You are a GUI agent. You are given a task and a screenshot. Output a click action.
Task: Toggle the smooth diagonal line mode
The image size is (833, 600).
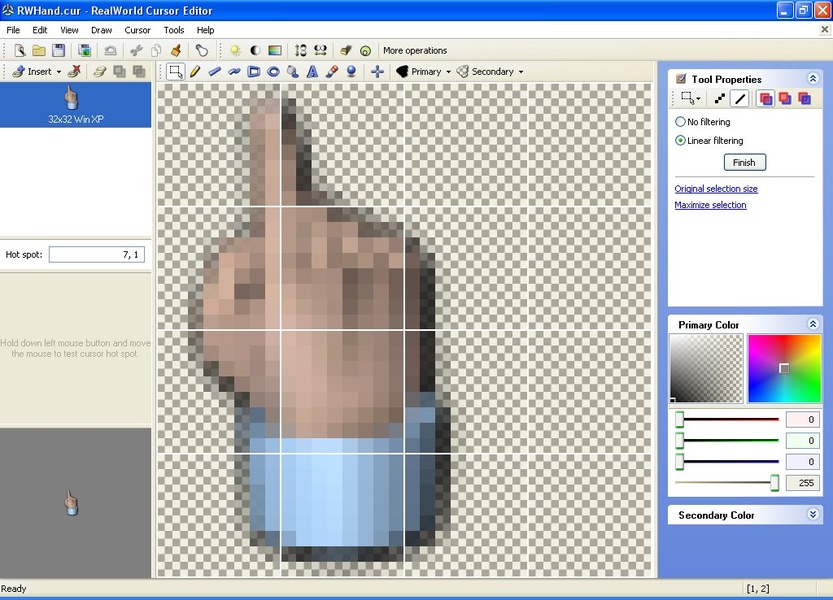(739, 99)
